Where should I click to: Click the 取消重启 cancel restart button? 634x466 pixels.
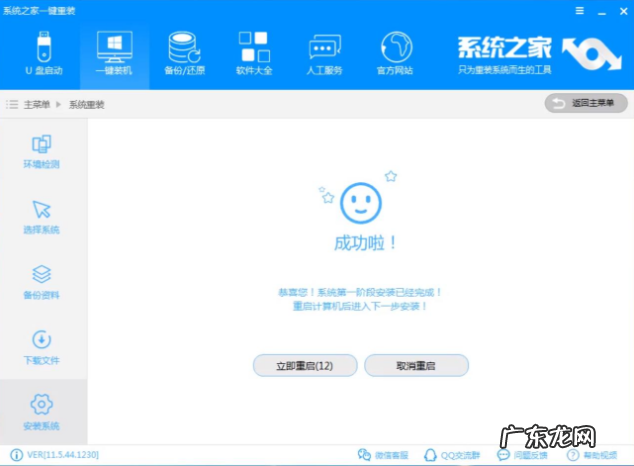(x=416, y=366)
